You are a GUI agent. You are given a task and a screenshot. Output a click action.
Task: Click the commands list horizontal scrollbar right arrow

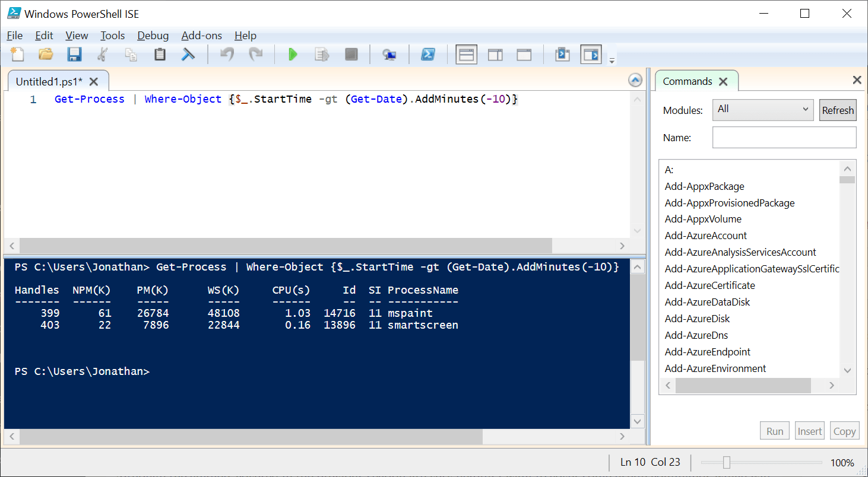[x=832, y=386]
